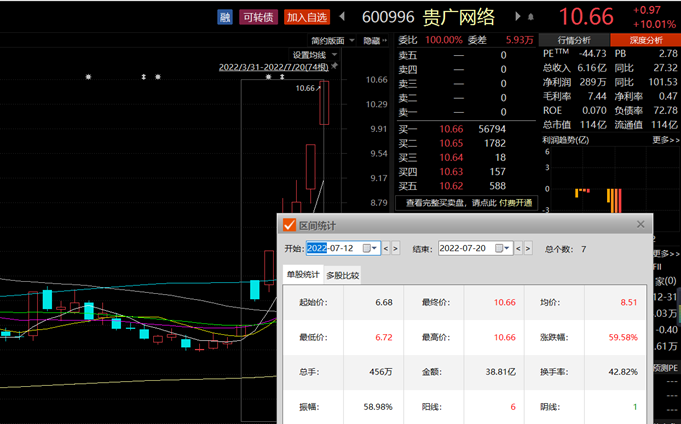The image size is (681, 424).
Task: Switch to the 多股比较 tab
Action: 342,275
